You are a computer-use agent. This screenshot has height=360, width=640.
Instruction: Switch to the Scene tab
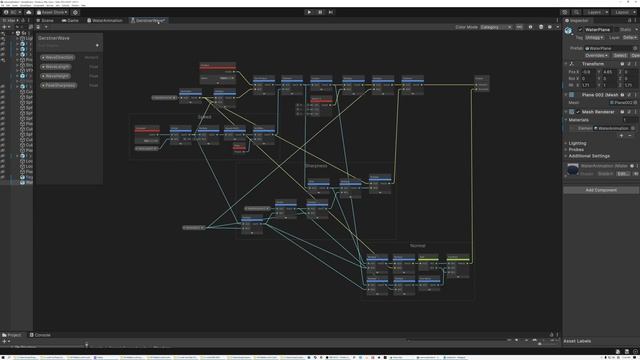click(x=45, y=20)
